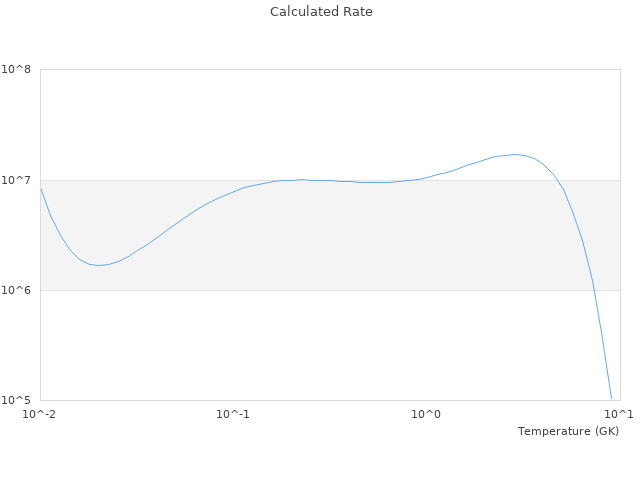Click the 10^5 y-axis tick label
This screenshot has width=640, height=480.
[x=16, y=400]
